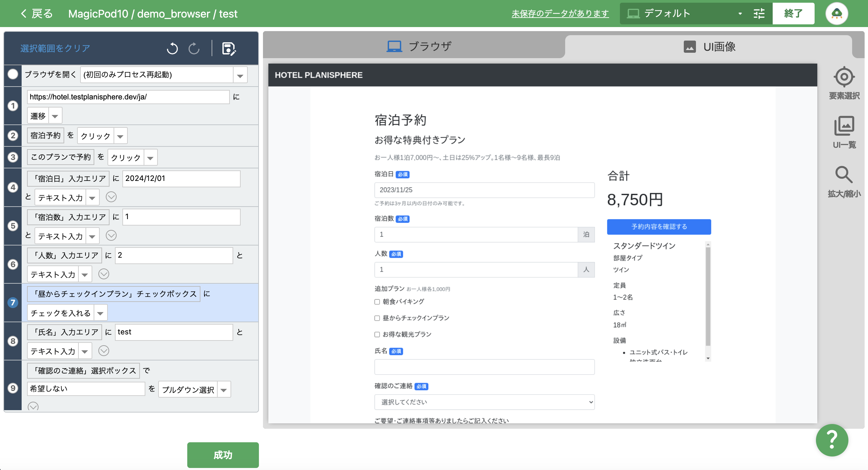The width and height of the screenshot is (868, 470).
Task: Check the 朝食バイキング checkbox
Action: pos(377,302)
